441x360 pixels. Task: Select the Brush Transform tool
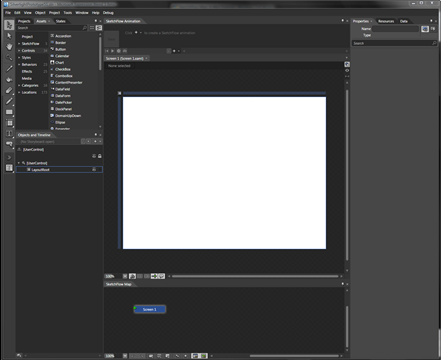[x=9, y=90]
